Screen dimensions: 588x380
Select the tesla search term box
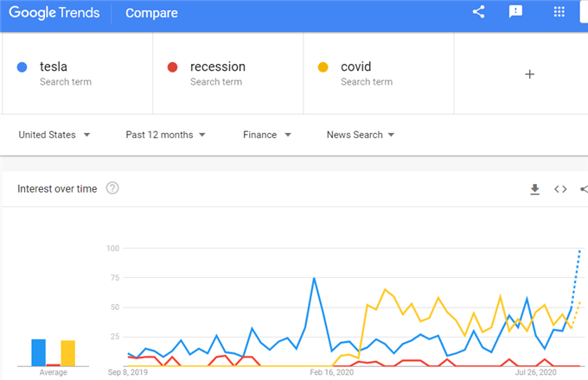[77, 73]
